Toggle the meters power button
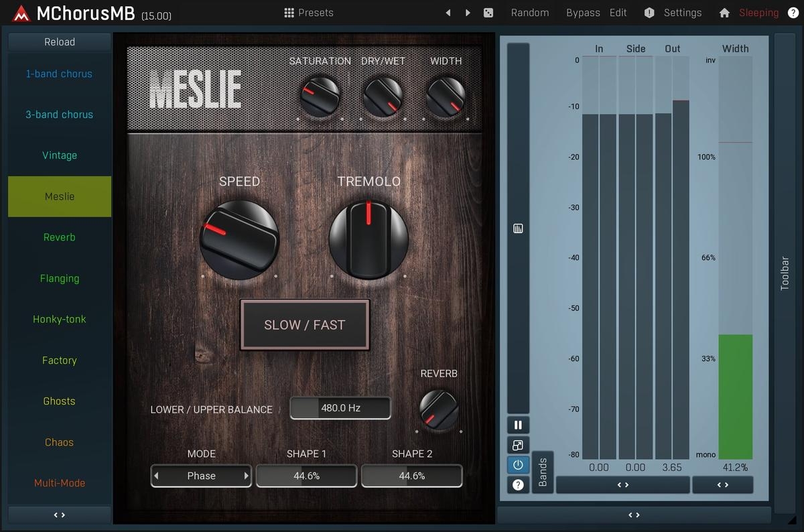This screenshot has height=532, width=804. 518,465
